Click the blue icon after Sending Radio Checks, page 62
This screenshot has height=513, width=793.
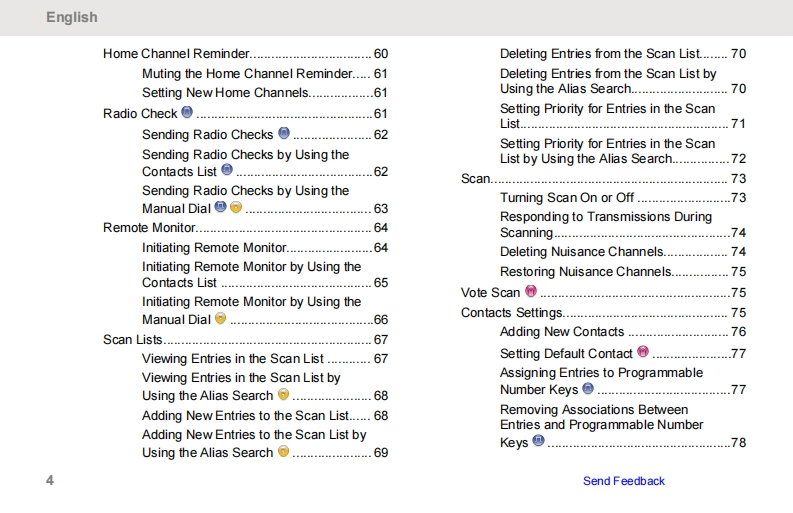pyautogui.click(x=283, y=133)
